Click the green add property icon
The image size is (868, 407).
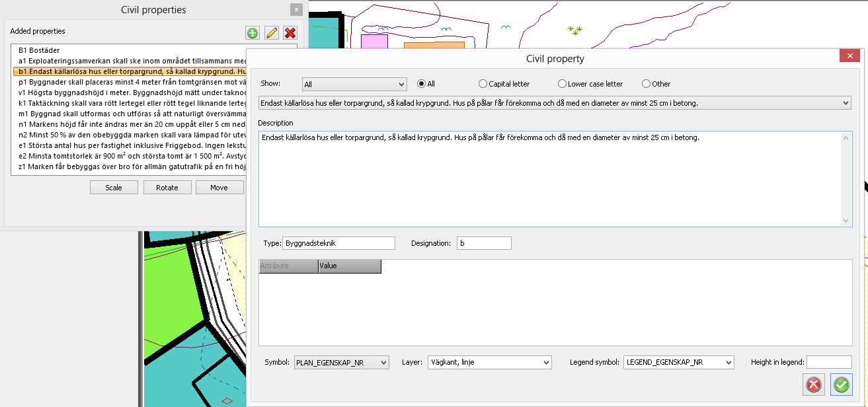[253, 33]
